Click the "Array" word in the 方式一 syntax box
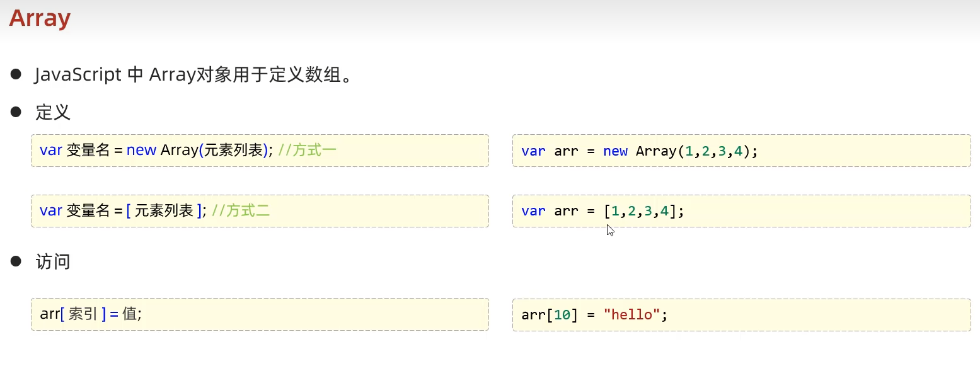980x366 pixels. point(180,151)
